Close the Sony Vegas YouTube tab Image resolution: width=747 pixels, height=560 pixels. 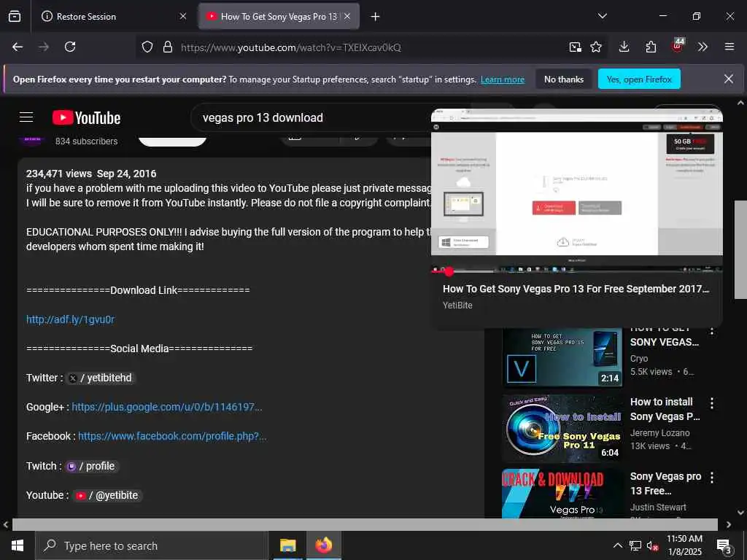pyautogui.click(x=347, y=16)
